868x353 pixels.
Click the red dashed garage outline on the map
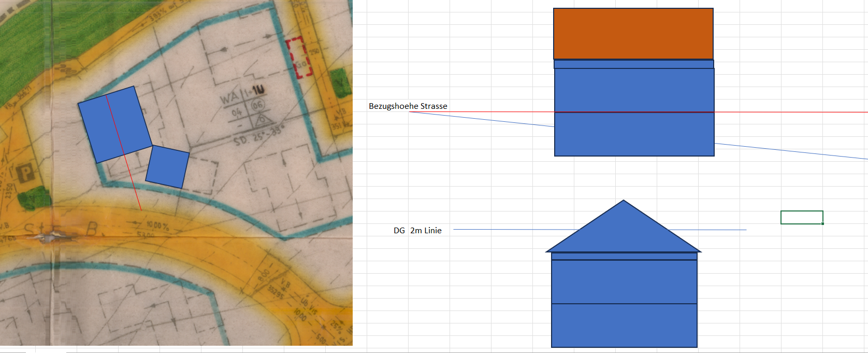(299, 58)
